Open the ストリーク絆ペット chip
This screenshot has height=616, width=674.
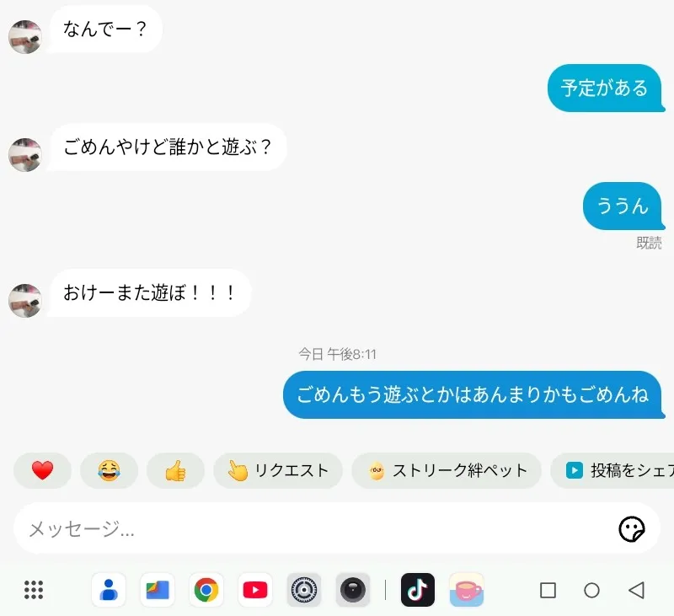click(x=447, y=470)
